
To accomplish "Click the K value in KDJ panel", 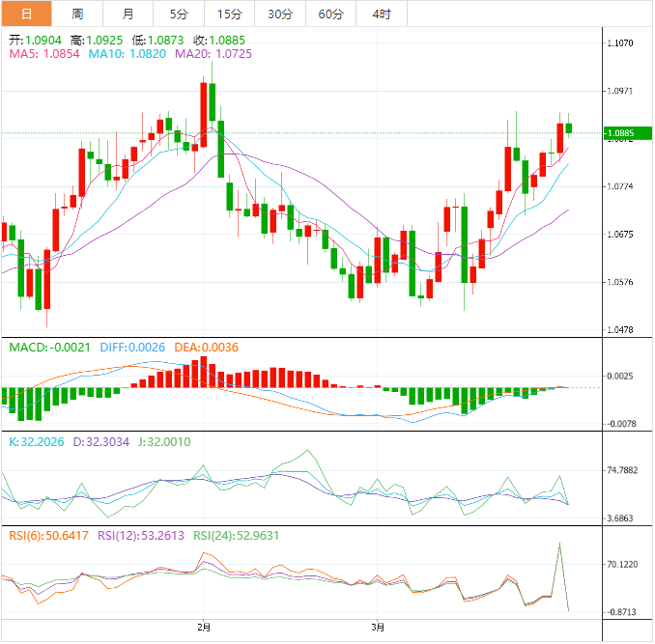I will coord(39,441).
